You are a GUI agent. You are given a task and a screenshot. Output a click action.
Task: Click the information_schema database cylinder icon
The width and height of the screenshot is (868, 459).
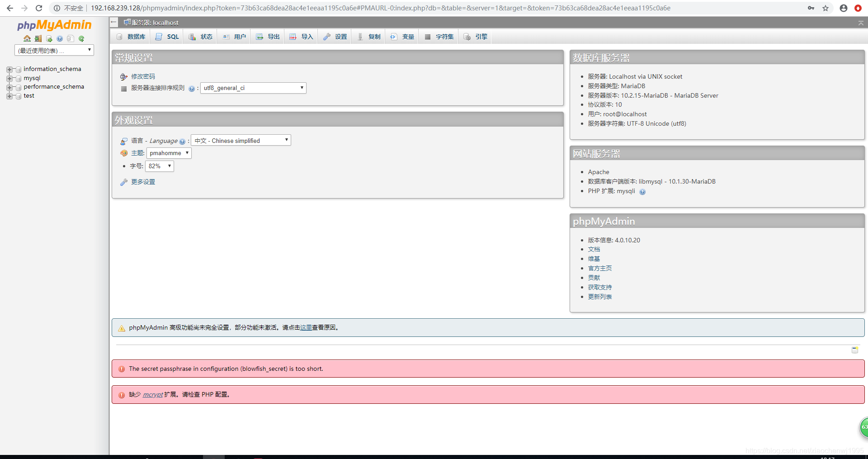pos(19,70)
